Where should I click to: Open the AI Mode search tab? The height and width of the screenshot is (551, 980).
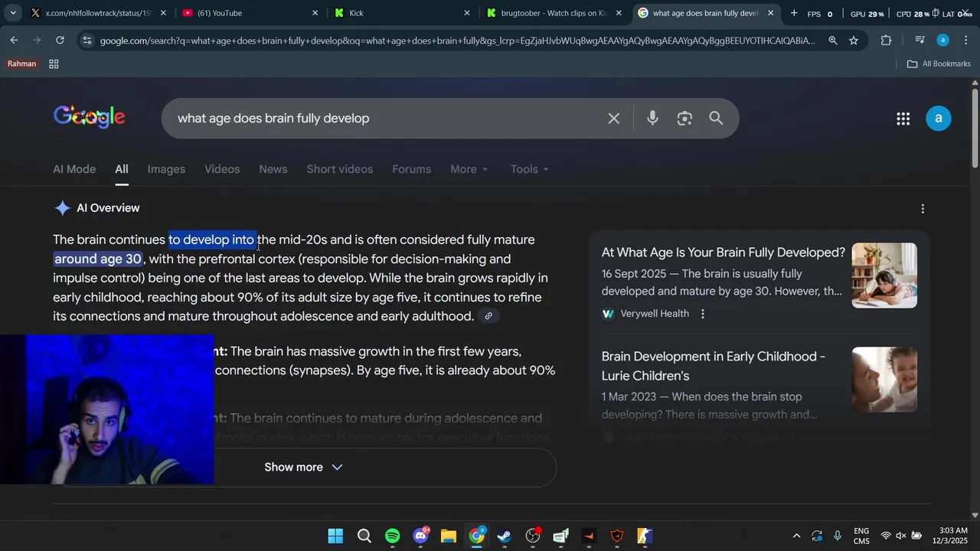[x=74, y=169]
